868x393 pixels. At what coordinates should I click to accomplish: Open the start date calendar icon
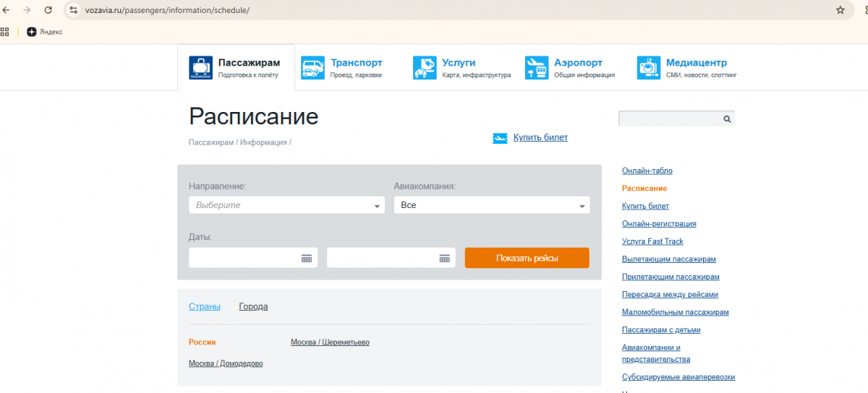(x=306, y=258)
